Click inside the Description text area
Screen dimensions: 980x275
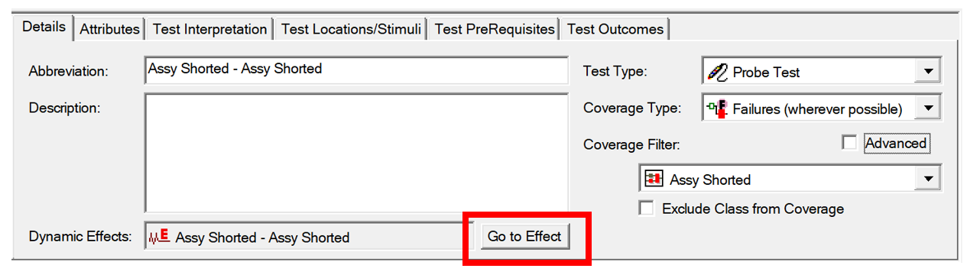pyautogui.click(x=356, y=153)
